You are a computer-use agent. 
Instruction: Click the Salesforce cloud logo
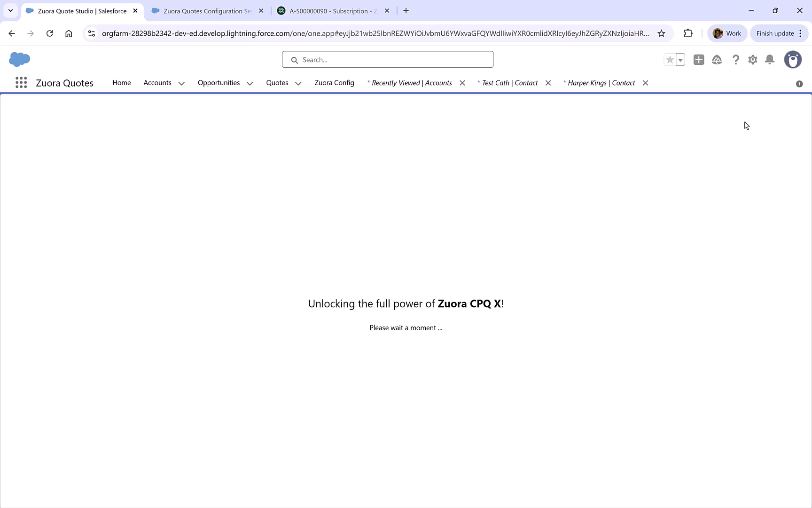19,59
